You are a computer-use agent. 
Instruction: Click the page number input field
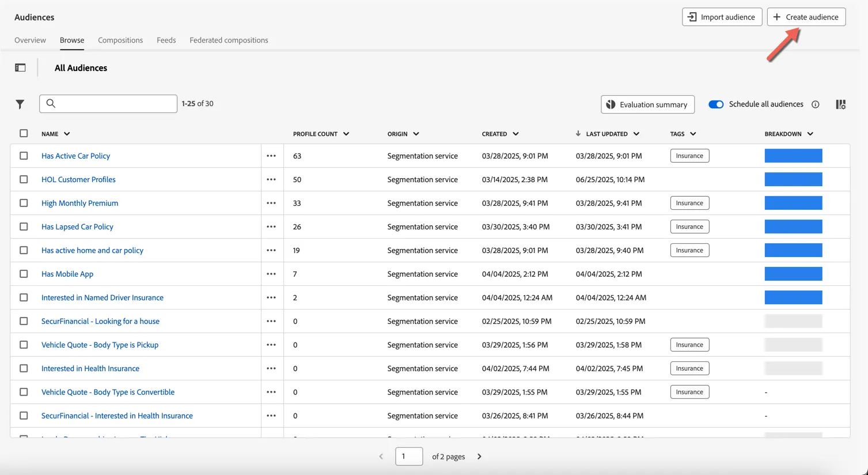[x=409, y=457]
